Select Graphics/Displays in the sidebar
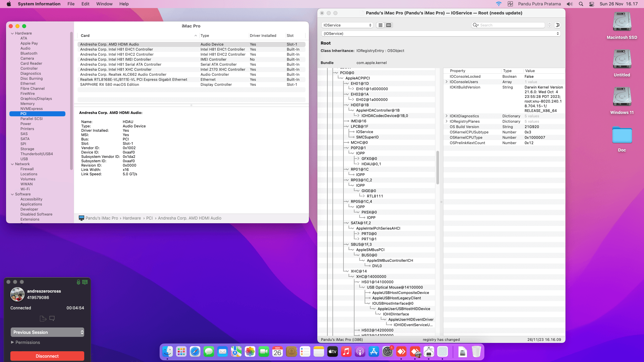This screenshot has height=362, width=644. [36, 99]
